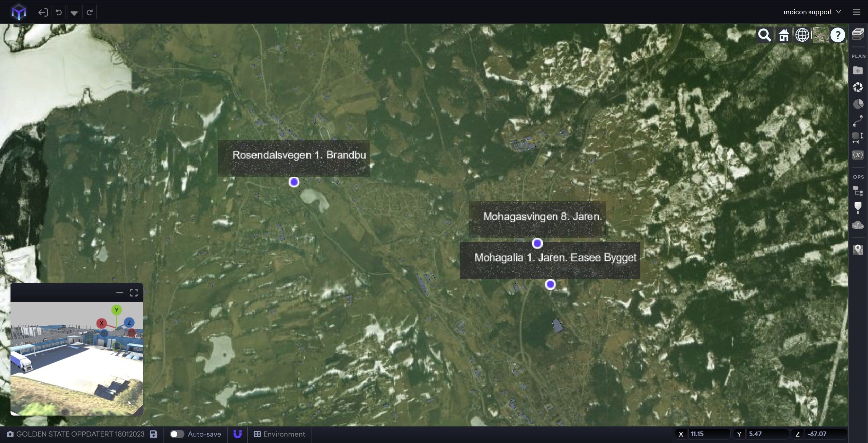The image size is (868, 443).
Task: Expand the 3D preview window to fullscreen
Action: 134,293
